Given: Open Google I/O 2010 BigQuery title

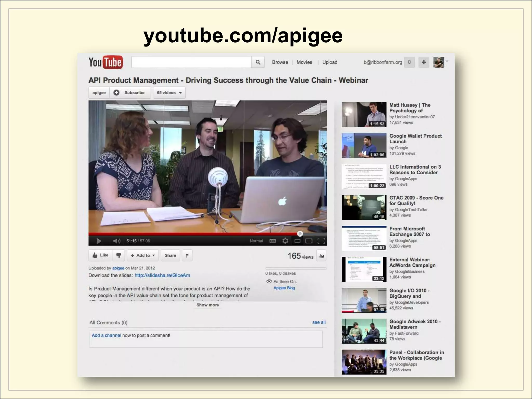Looking at the screenshot, I should click(409, 293).
